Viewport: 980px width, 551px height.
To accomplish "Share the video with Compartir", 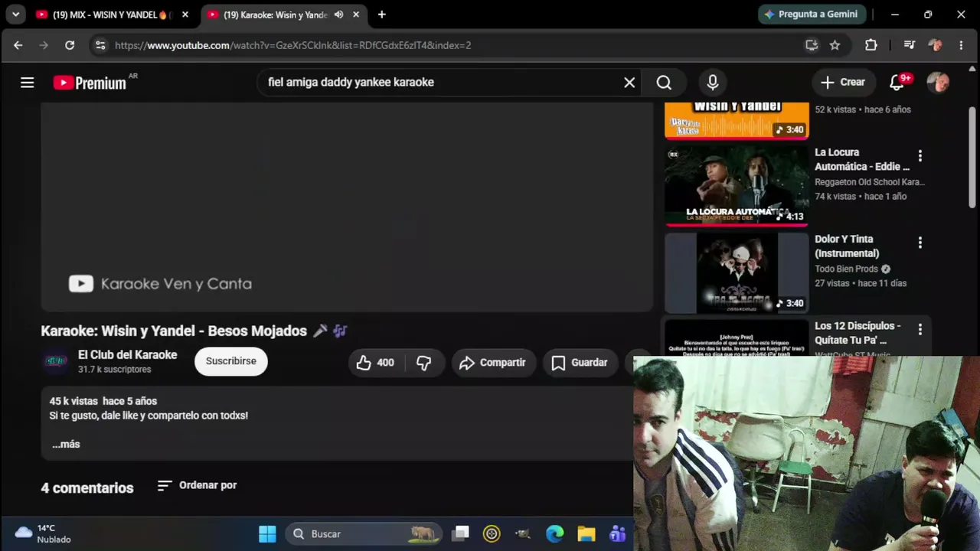I will 492,363.
